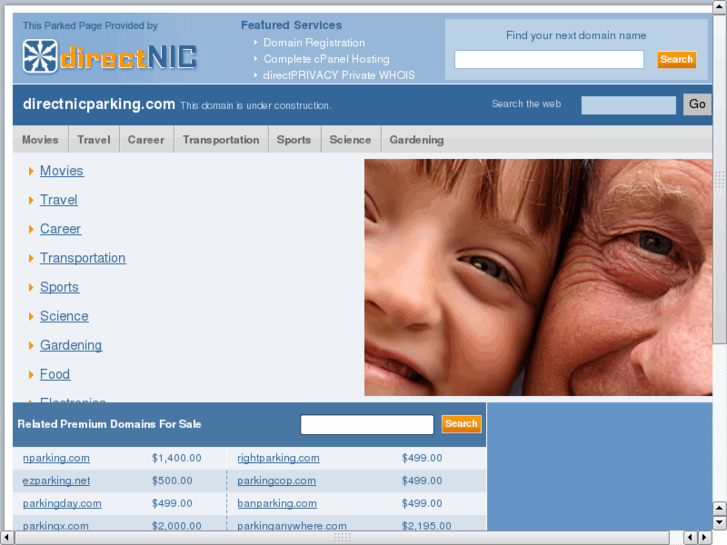Image resolution: width=727 pixels, height=545 pixels.
Task: Select the Gardening tab
Action: coord(416,140)
